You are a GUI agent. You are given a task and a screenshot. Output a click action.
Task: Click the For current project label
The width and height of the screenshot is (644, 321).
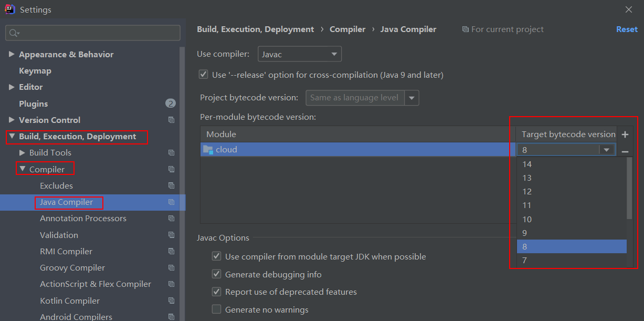tap(508, 29)
